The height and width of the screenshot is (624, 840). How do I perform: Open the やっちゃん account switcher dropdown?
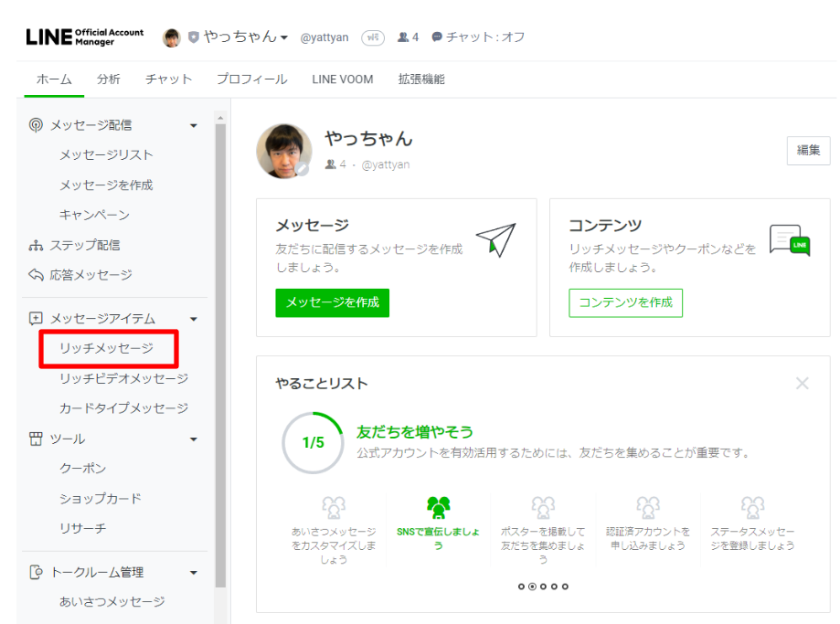[246, 37]
